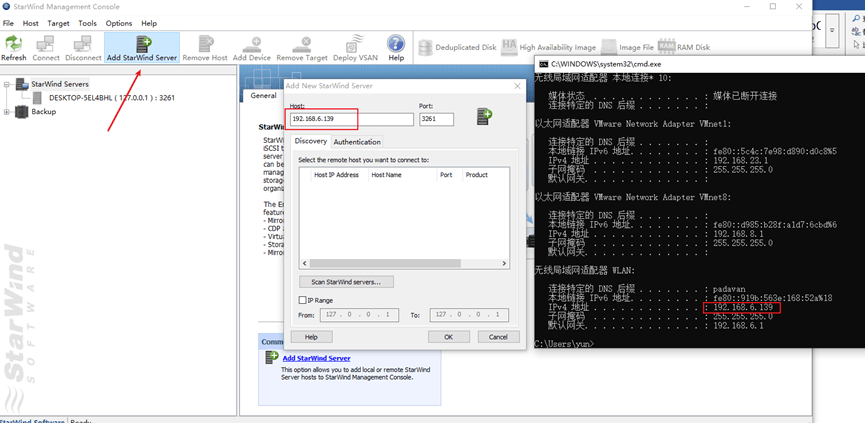The image size is (865, 423).
Task: Collapse the StarWind Servers tree node
Action: [7, 84]
